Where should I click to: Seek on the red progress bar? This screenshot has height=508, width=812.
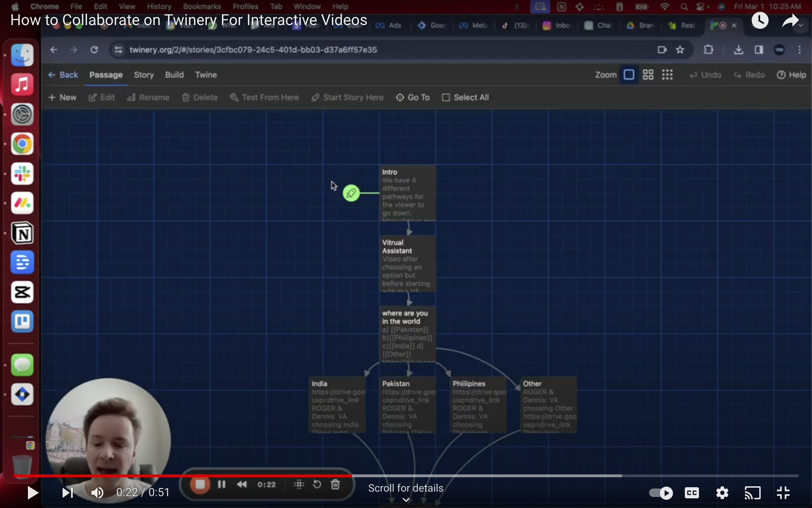[405, 476]
